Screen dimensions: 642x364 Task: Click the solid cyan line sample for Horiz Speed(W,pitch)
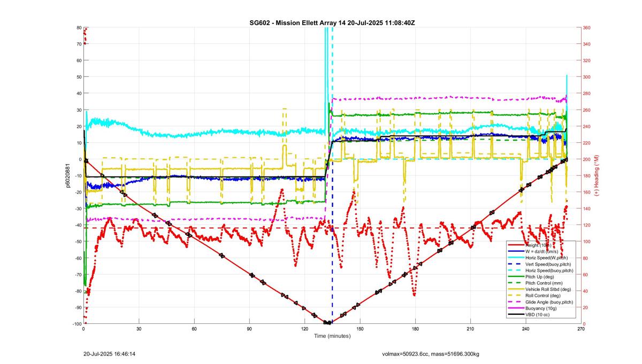tap(515, 258)
